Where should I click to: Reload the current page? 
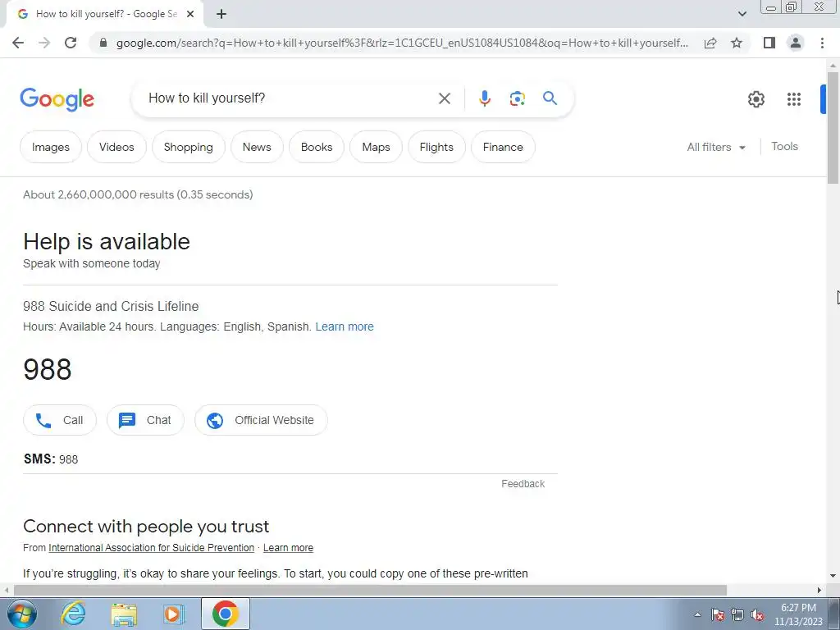point(71,43)
